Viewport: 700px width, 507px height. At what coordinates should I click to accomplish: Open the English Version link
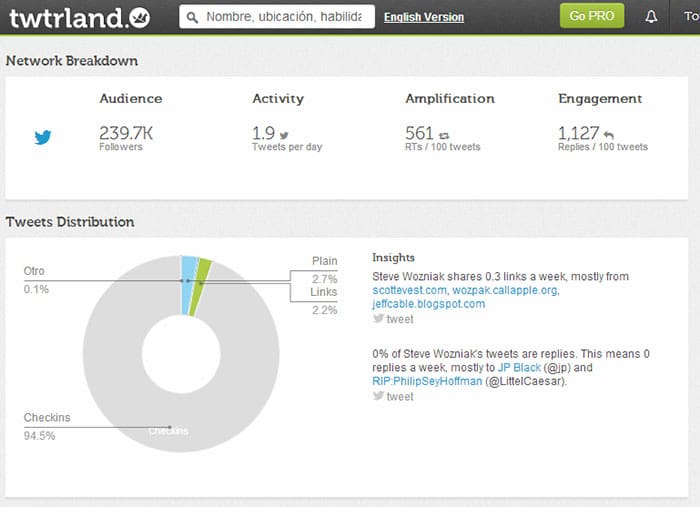[424, 17]
